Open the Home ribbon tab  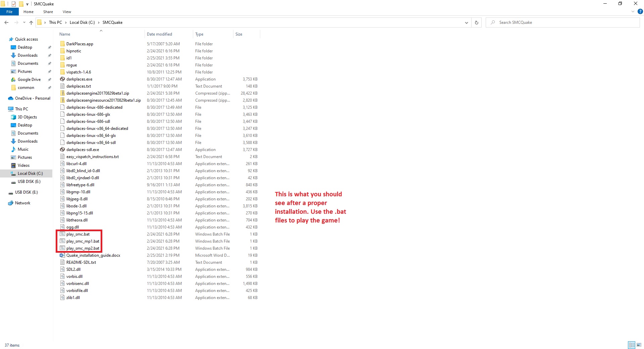tap(29, 12)
